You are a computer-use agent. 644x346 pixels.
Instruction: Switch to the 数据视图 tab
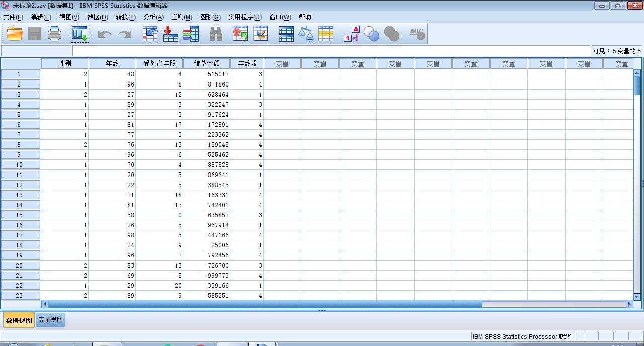(x=19, y=320)
